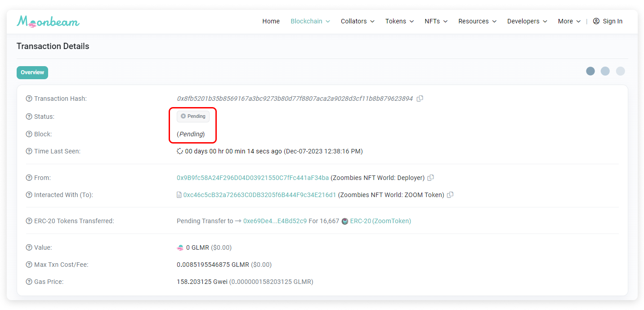Click the transaction hash value text
Viewport: 644px width, 310px height.
(295, 99)
